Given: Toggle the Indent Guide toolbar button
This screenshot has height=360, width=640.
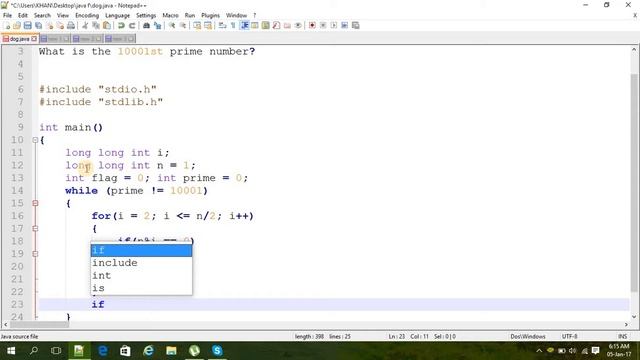Looking at the screenshot, I should (244, 26).
